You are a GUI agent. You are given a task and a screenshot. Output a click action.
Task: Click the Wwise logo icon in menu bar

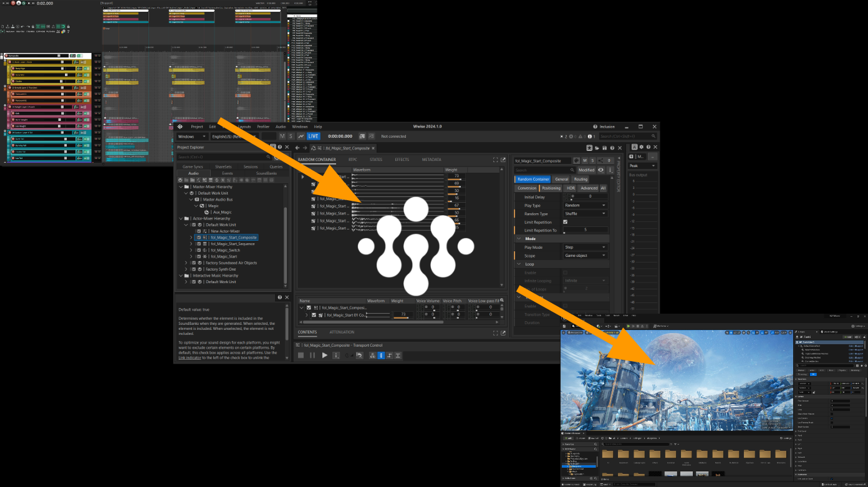(180, 127)
